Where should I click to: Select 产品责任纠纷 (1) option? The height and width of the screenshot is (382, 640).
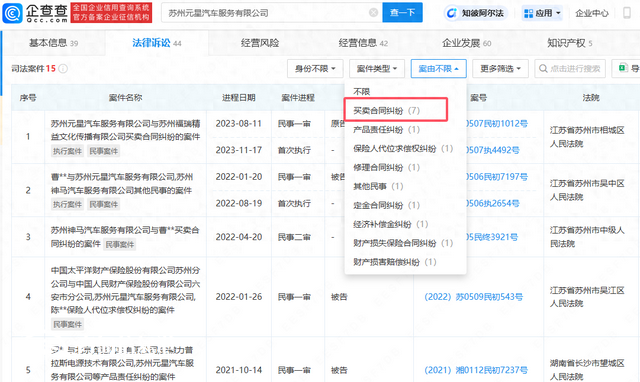pyautogui.click(x=386, y=129)
